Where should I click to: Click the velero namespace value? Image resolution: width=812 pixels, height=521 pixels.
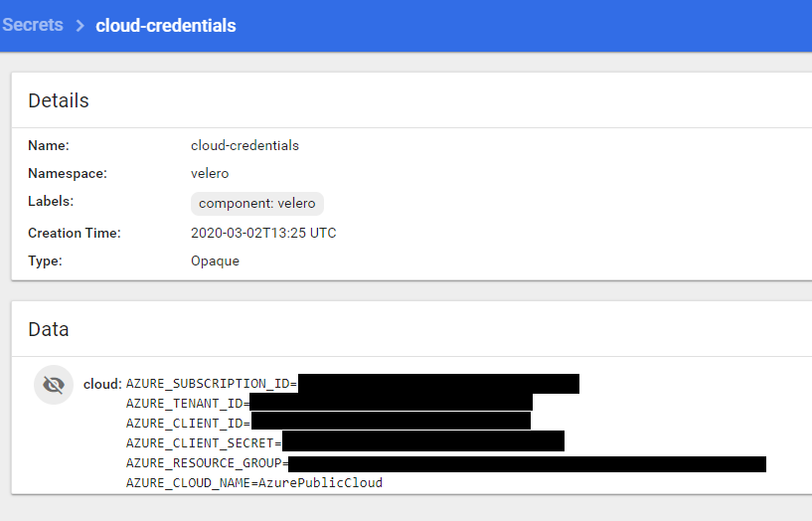[210, 173]
